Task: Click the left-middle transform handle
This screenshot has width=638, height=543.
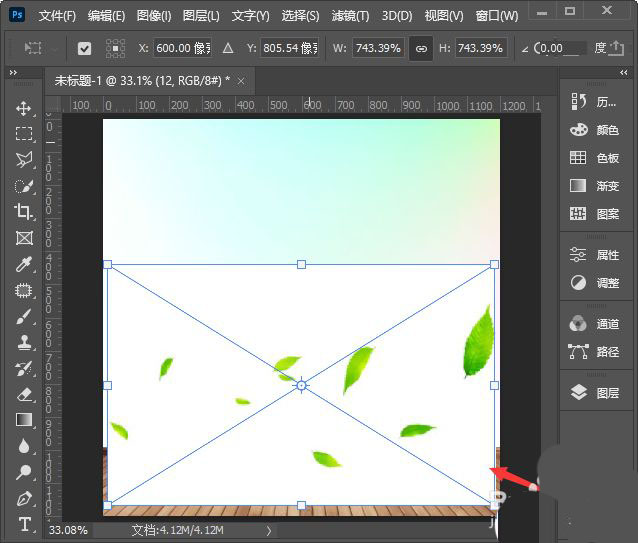Action: [107, 385]
